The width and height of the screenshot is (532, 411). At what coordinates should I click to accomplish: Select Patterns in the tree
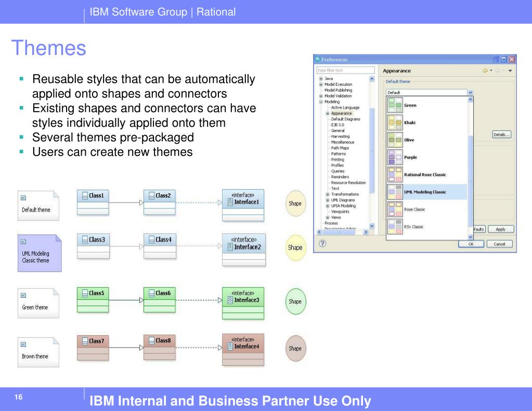[338, 154]
